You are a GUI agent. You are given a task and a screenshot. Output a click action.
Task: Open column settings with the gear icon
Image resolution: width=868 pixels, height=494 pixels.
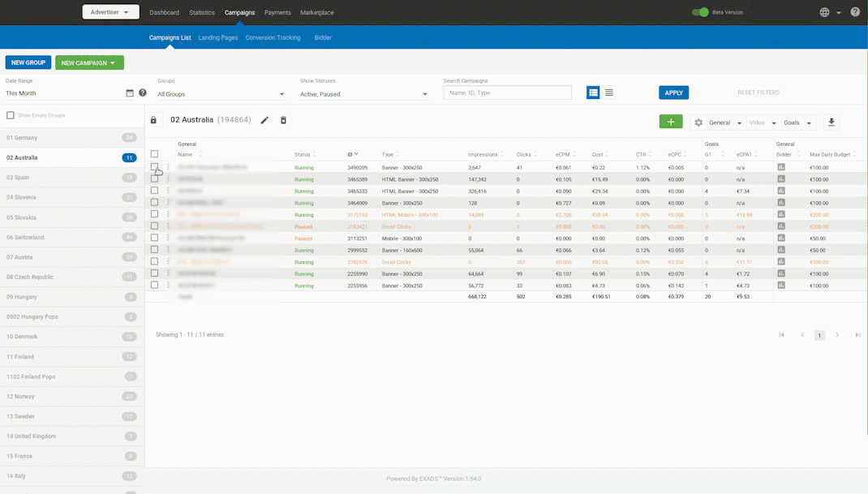[x=698, y=122]
